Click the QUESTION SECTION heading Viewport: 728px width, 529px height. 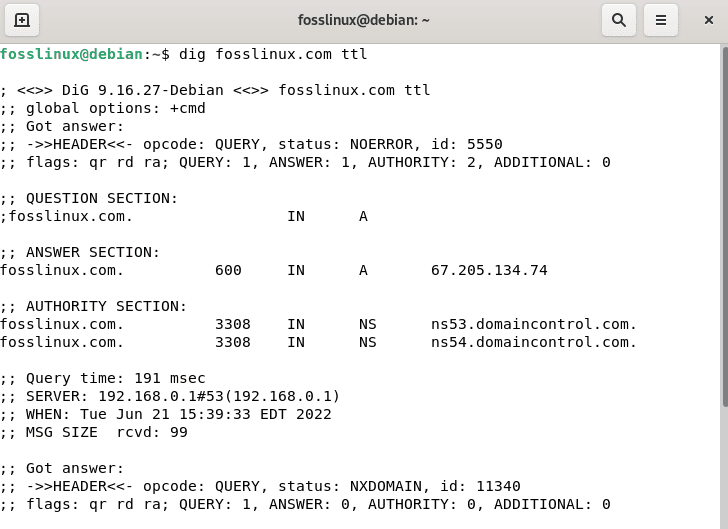coord(89,198)
